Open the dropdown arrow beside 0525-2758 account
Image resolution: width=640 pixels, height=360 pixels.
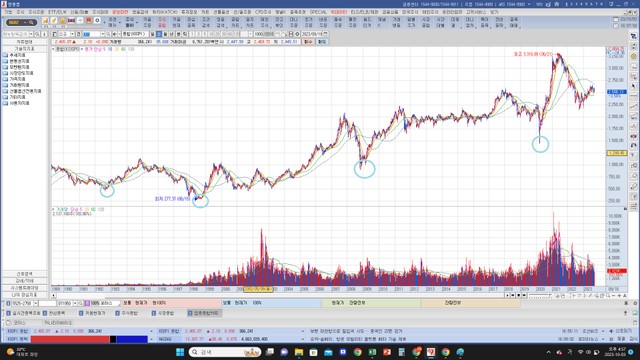pyautogui.click(x=36, y=303)
